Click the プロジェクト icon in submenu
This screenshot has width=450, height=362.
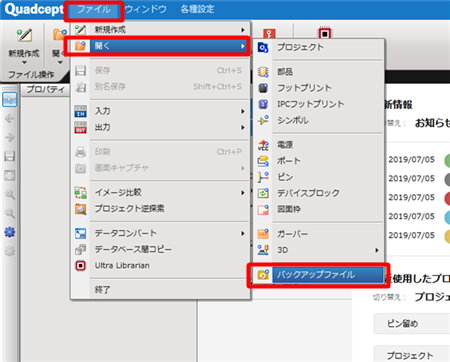pos(263,47)
